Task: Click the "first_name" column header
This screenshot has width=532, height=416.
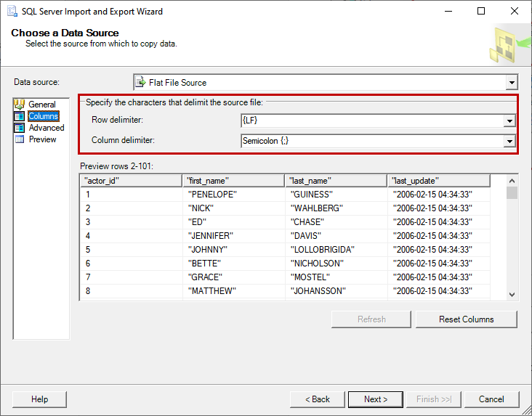Action: pyautogui.click(x=233, y=181)
